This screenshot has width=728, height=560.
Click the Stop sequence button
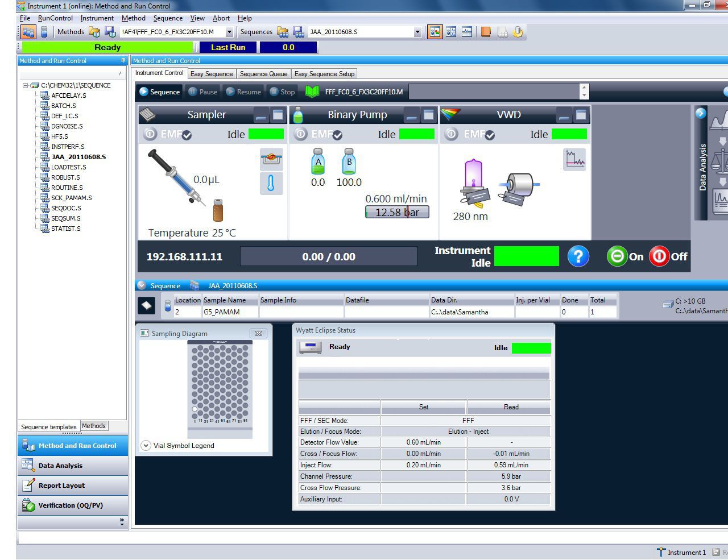(282, 92)
